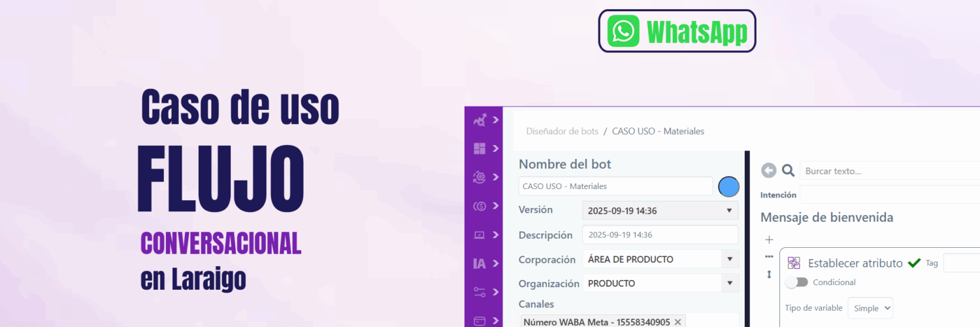
Task: Click the back arrow icon beside search
Action: (x=769, y=171)
